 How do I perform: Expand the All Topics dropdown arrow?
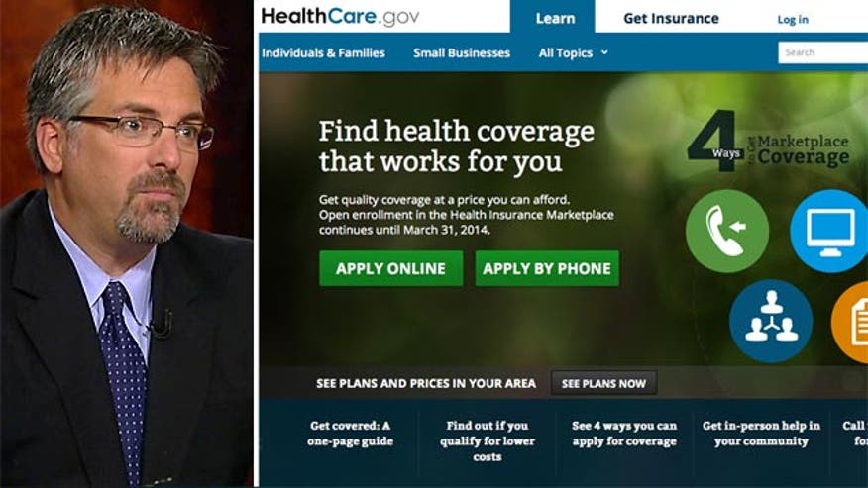tap(604, 52)
